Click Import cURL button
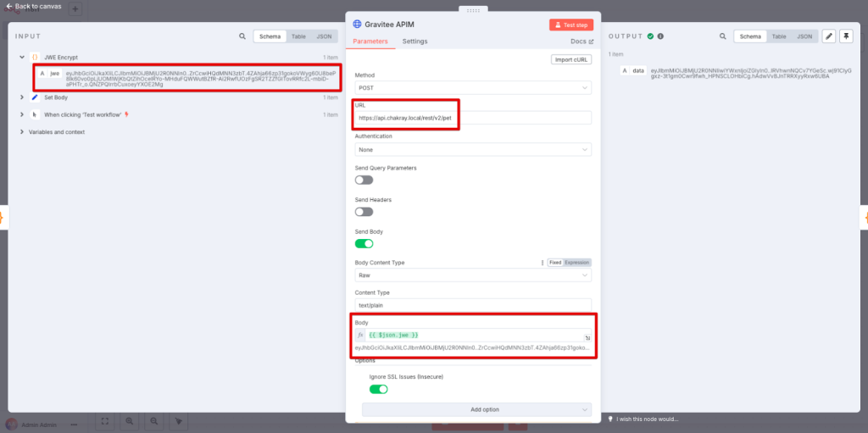The height and width of the screenshot is (433, 868). coord(571,59)
